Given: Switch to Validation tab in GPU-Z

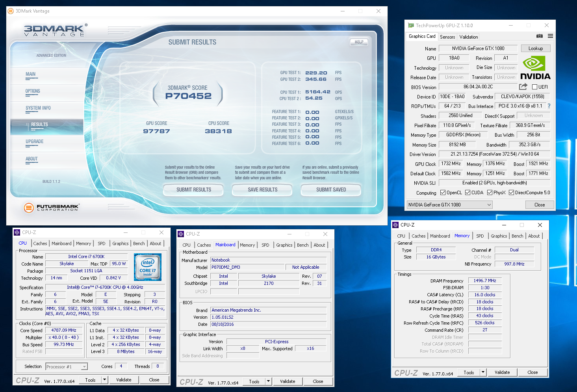Looking at the screenshot, I should 469,37.
